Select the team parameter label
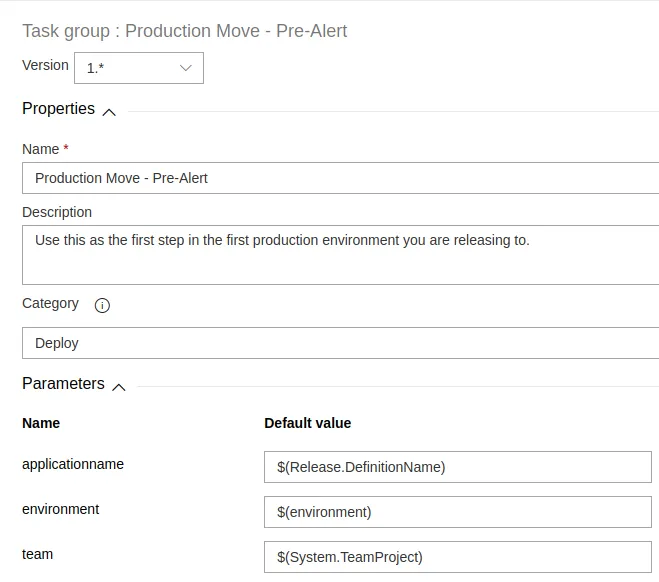The width and height of the screenshot is (659, 582). click(38, 554)
